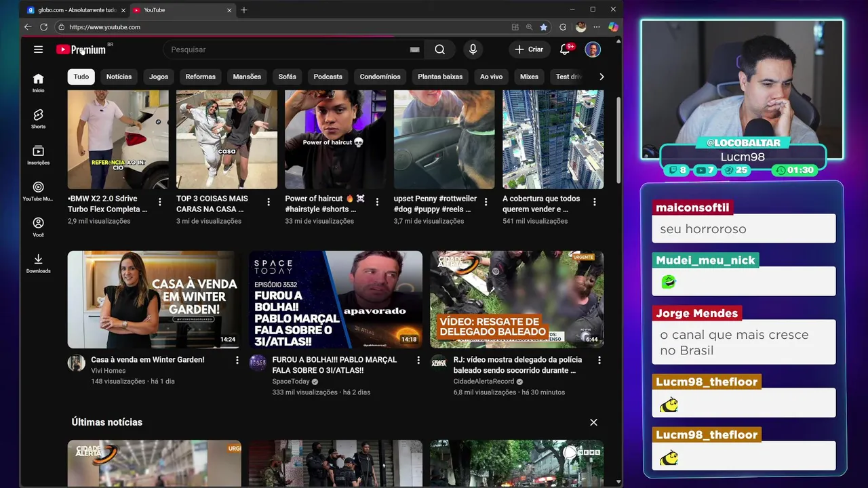The width and height of the screenshot is (868, 488).
Task: Open options for Casa à venda video
Action: pyautogui.click(x=237, y=361)
